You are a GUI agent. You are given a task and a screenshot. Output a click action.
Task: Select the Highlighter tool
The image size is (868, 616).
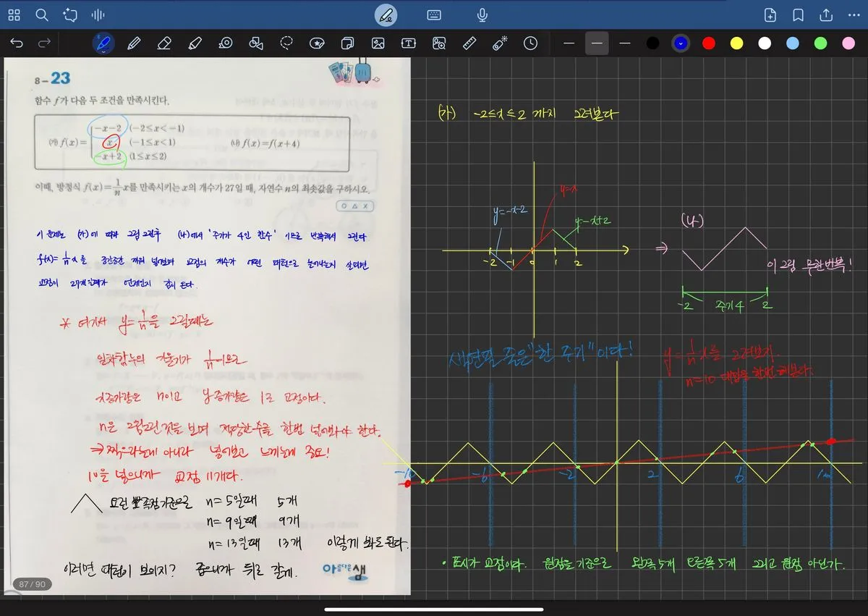[x=194, y=43]
